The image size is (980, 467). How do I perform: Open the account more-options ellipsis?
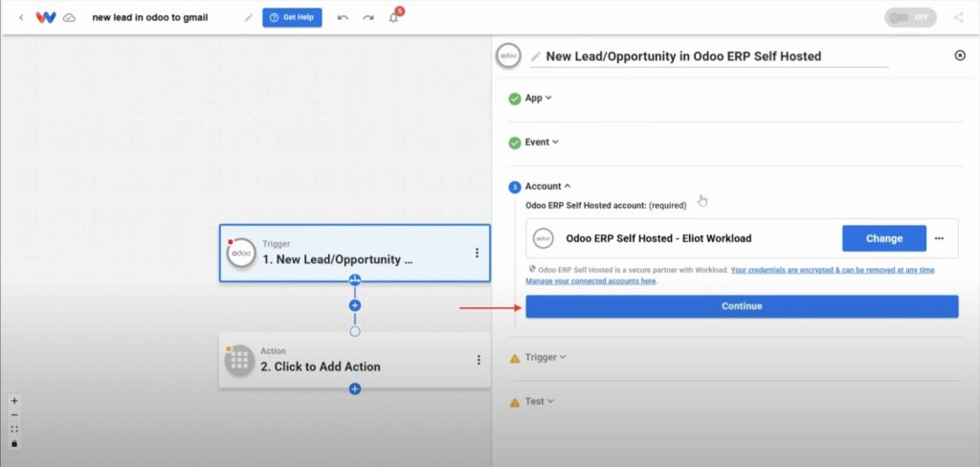(939, 238)
